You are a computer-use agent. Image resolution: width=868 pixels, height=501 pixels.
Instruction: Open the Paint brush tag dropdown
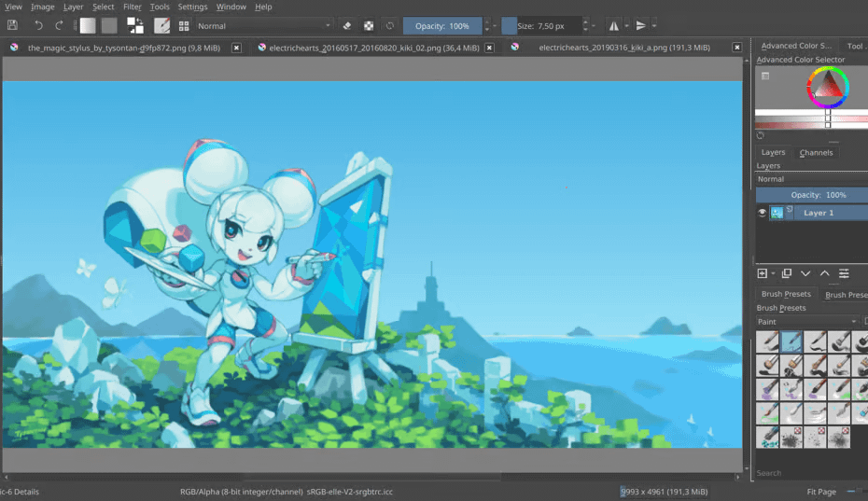(x=807, y=322)
